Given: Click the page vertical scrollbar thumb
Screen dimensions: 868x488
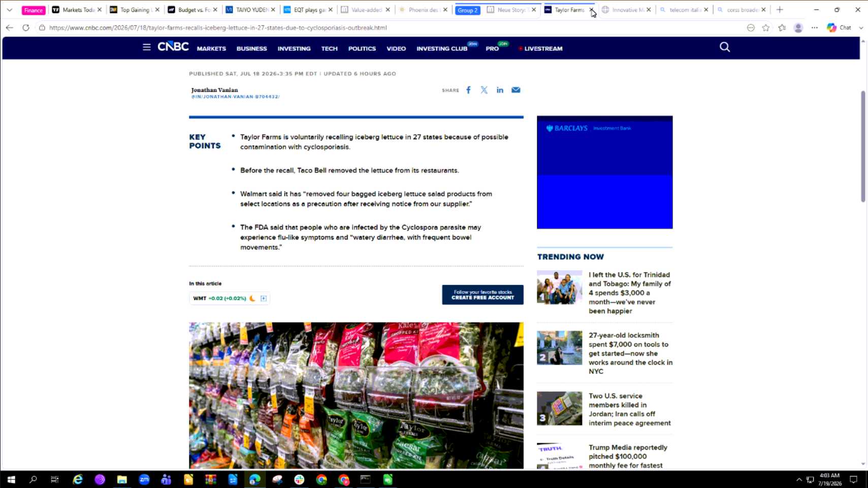Looking at the screenshot, I should 863,146.
